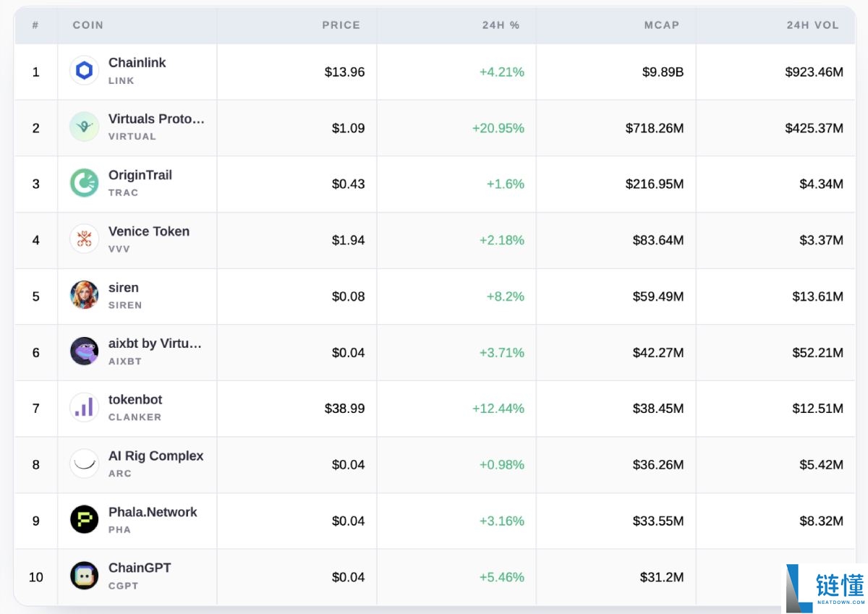868x614 pixels.
Task: Click the $83.64M market cap
Action: [x=658, y=240]
